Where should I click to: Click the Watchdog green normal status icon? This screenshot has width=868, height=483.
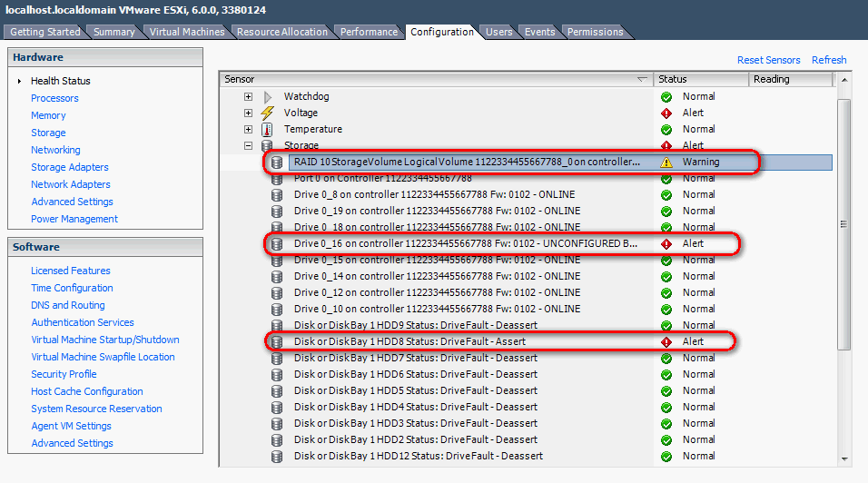666,97
